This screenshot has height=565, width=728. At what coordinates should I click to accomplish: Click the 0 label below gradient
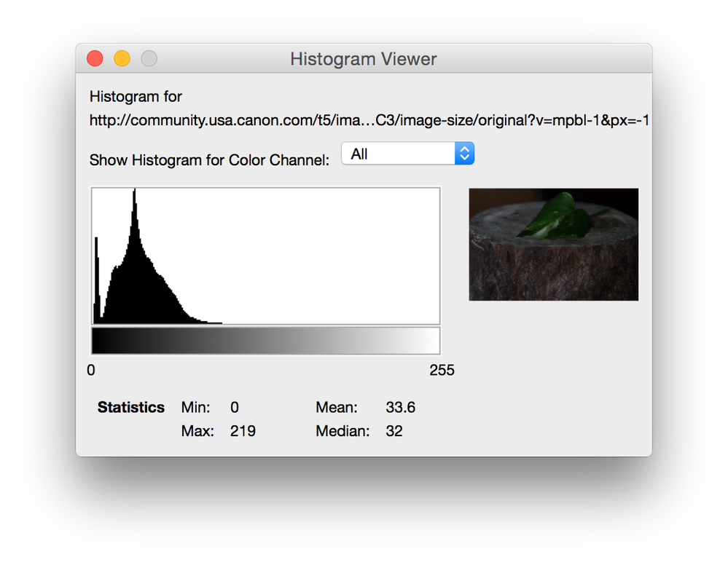click(91, 370)
